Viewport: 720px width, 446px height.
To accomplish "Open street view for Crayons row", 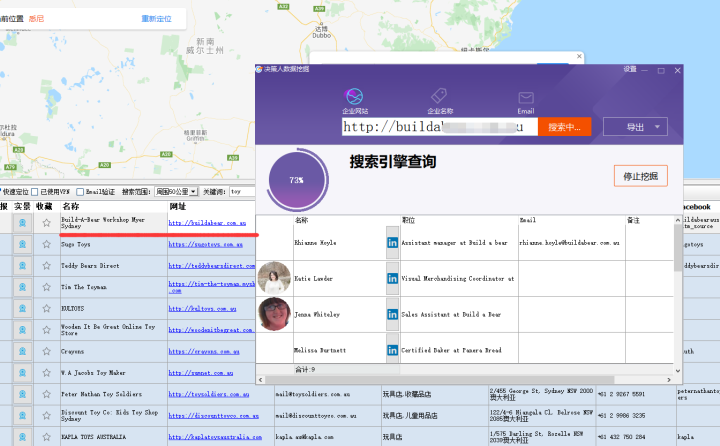I will [22, 351].
